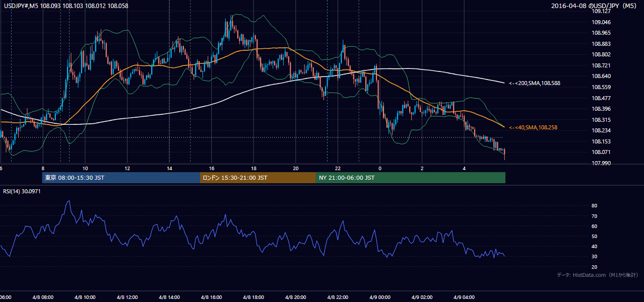Click the 108.559 price axis value
Viewport: 644px width, 302px height.
[x=602, y=87]
